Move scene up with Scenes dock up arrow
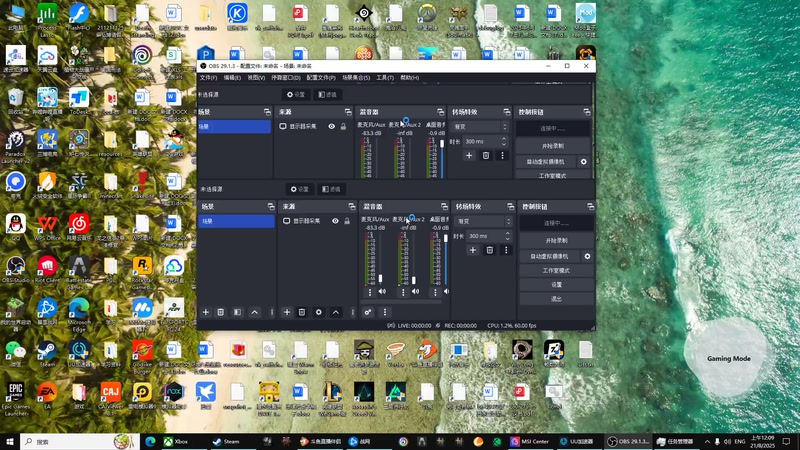The image size is (800, 450). coord(255,312)
